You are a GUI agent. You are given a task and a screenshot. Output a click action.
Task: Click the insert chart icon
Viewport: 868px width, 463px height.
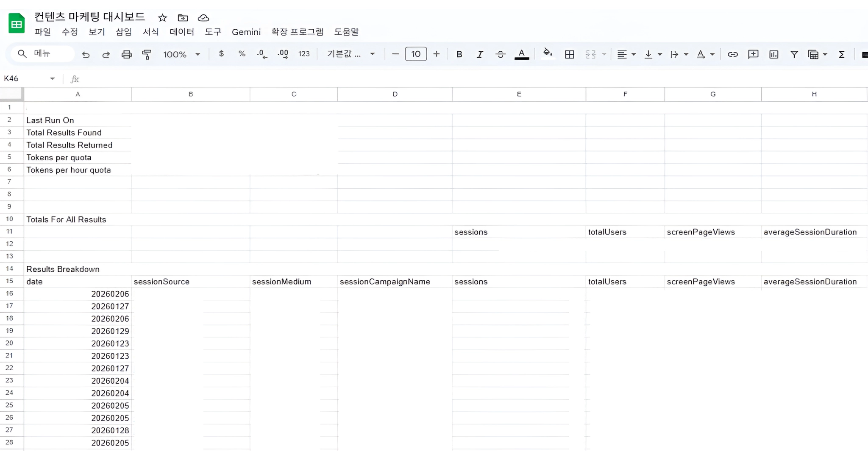point(773,54)
